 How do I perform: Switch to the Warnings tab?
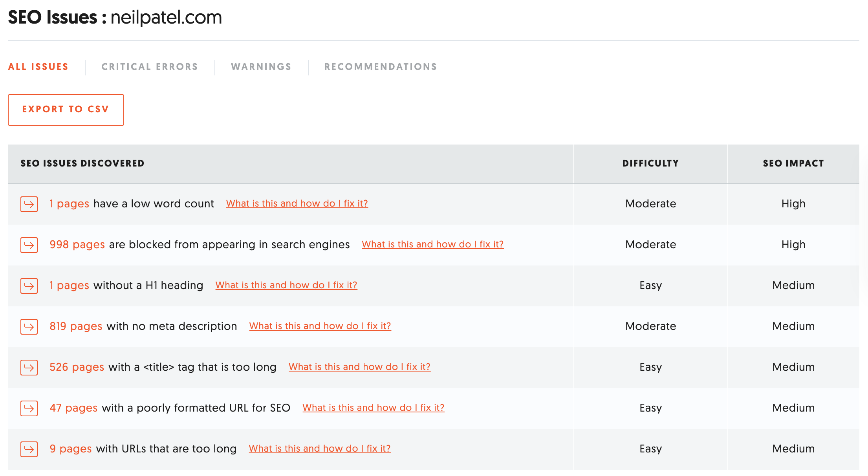(x=261, y=67)
